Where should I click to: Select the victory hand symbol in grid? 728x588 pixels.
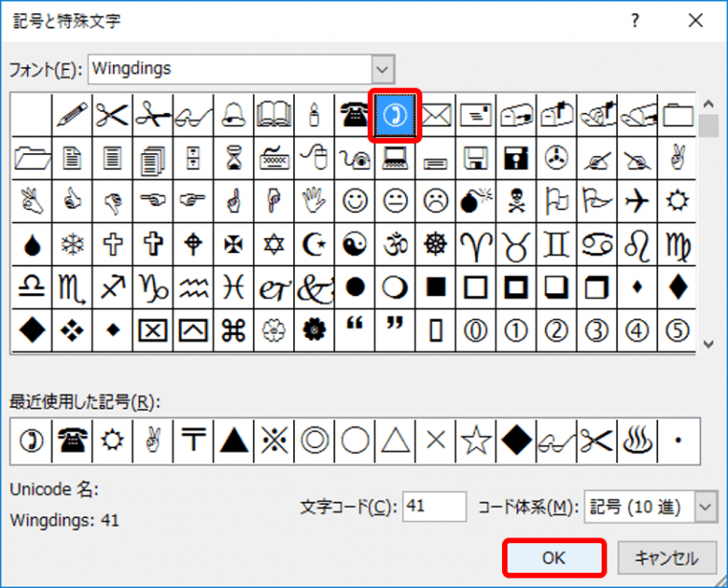point(677,158)
